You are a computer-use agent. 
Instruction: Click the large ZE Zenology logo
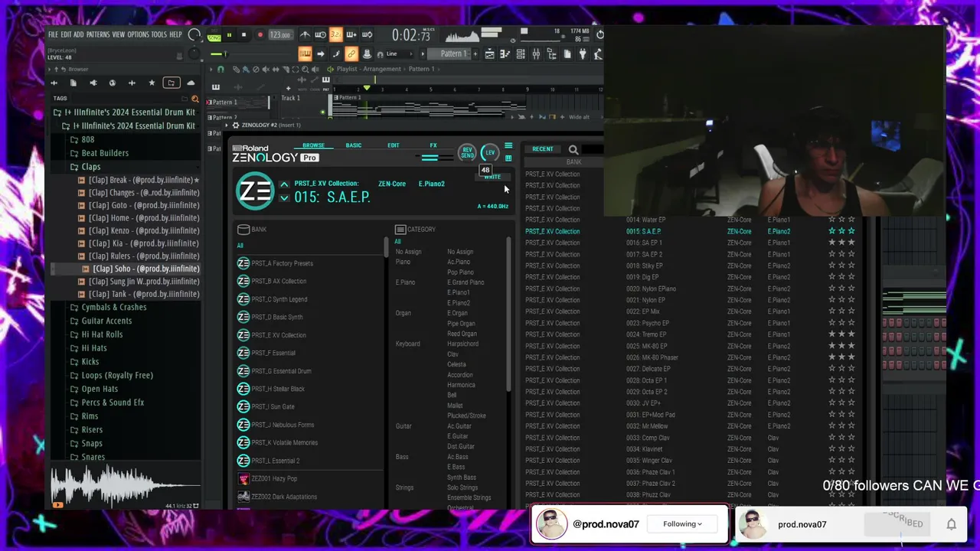[255, 191]
